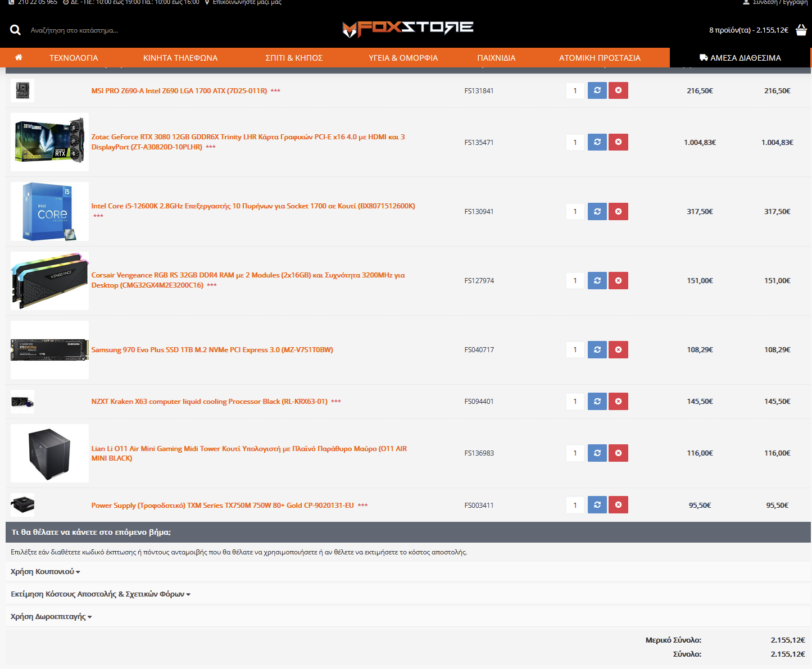
Task: Click Επικοινωνήστε μαζί μας link
Action: 247,2
